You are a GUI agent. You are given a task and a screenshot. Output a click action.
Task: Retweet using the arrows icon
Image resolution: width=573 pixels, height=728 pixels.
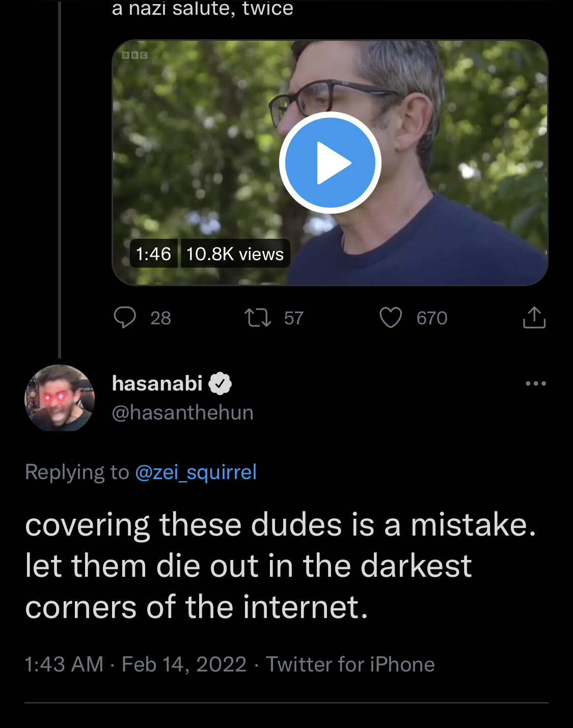[x=258, y=318]
